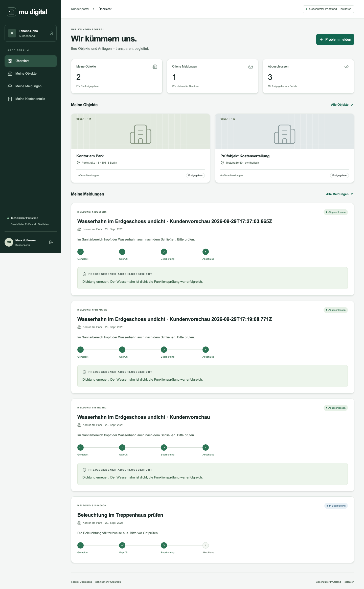Click the shield icon beside Tenant Alpha
Screen dimensions: 364x589
pos(51,33)
